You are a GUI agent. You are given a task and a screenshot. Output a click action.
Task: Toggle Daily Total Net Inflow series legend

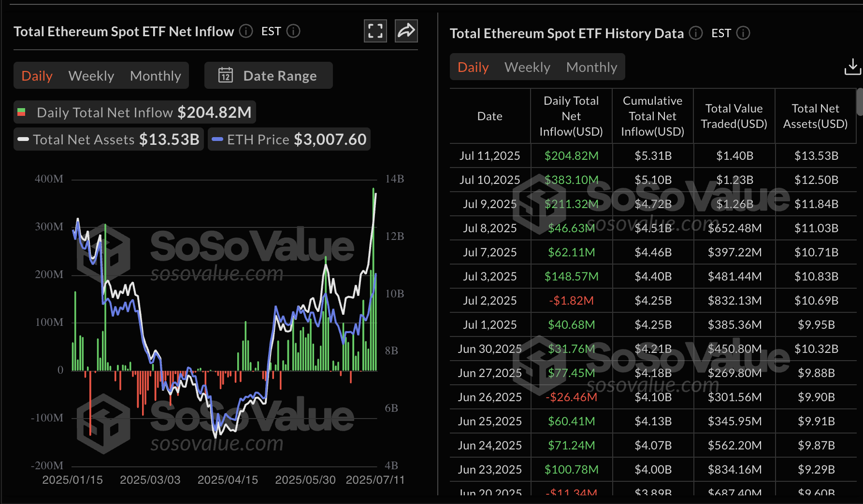135,112
